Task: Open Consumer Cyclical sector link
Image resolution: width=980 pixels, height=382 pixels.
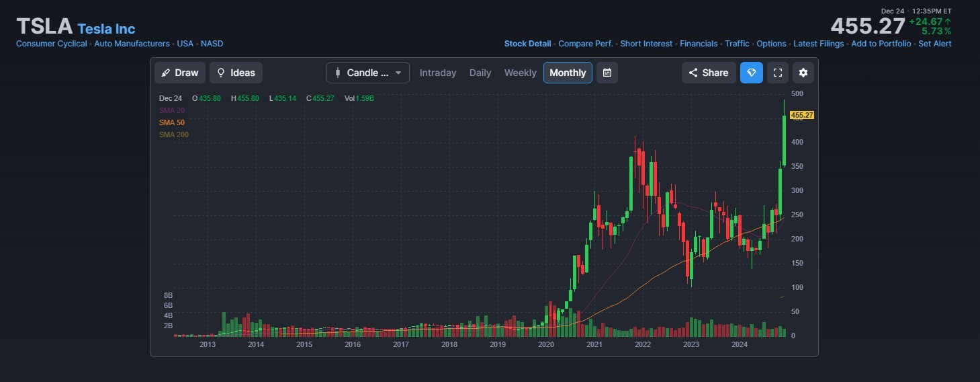Action: (x=52, y=44)
